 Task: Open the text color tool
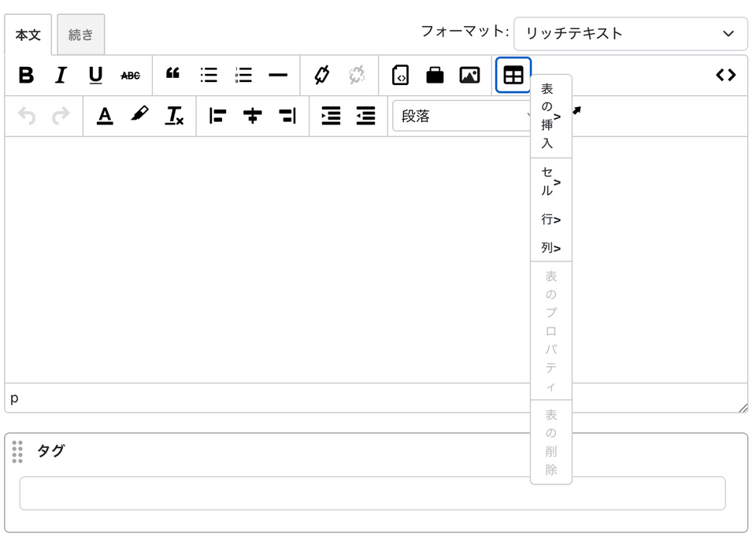tap(105, 117)
